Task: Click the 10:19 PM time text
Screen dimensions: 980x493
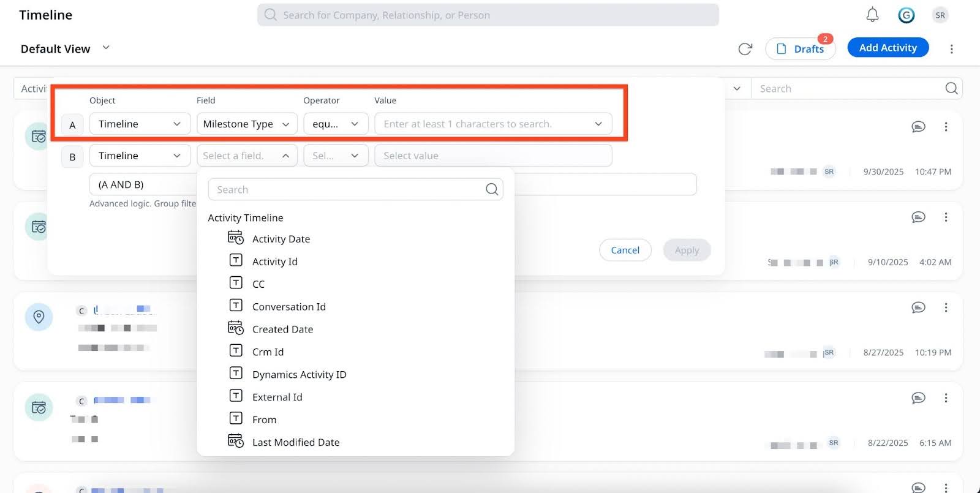Action: 933,352
